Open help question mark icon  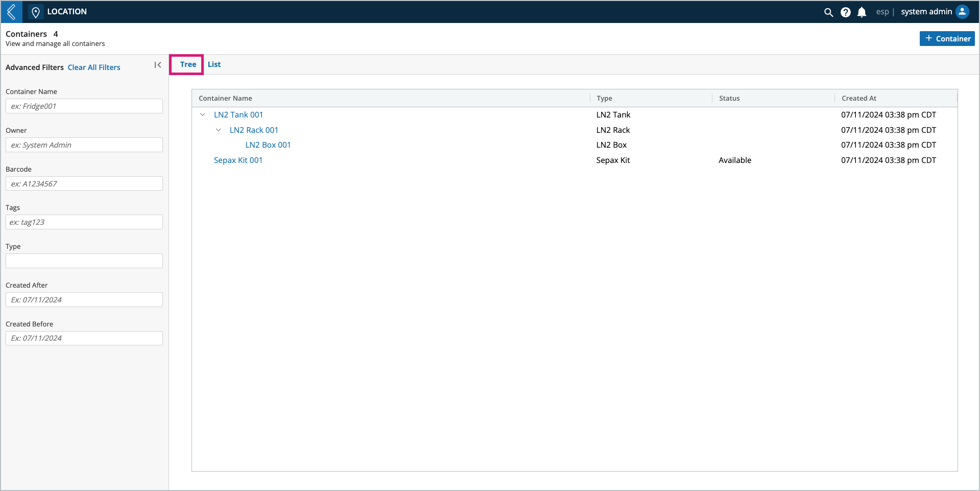coord(846,12)
